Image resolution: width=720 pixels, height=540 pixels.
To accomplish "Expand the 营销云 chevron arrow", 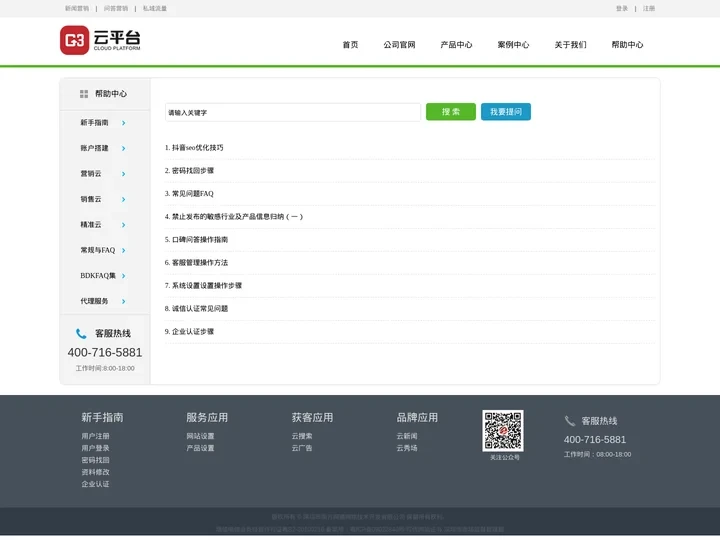I will coord(124,174).
